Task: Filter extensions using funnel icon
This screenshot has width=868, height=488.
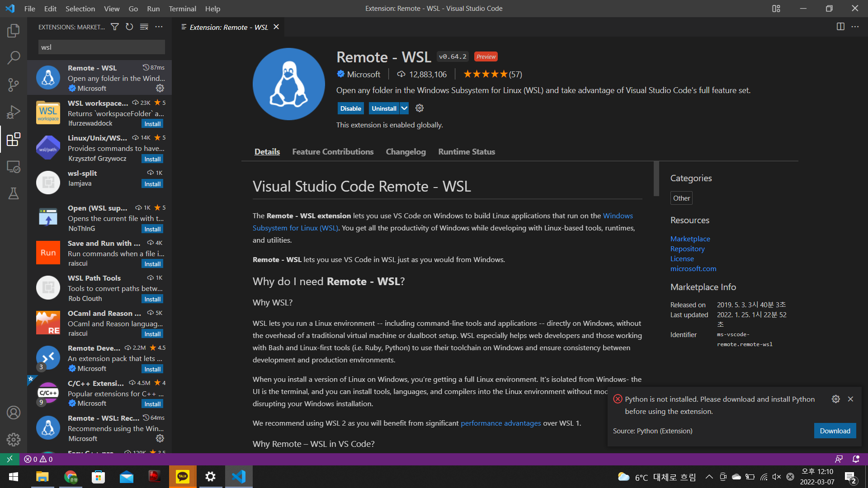Action: (115, 27)
